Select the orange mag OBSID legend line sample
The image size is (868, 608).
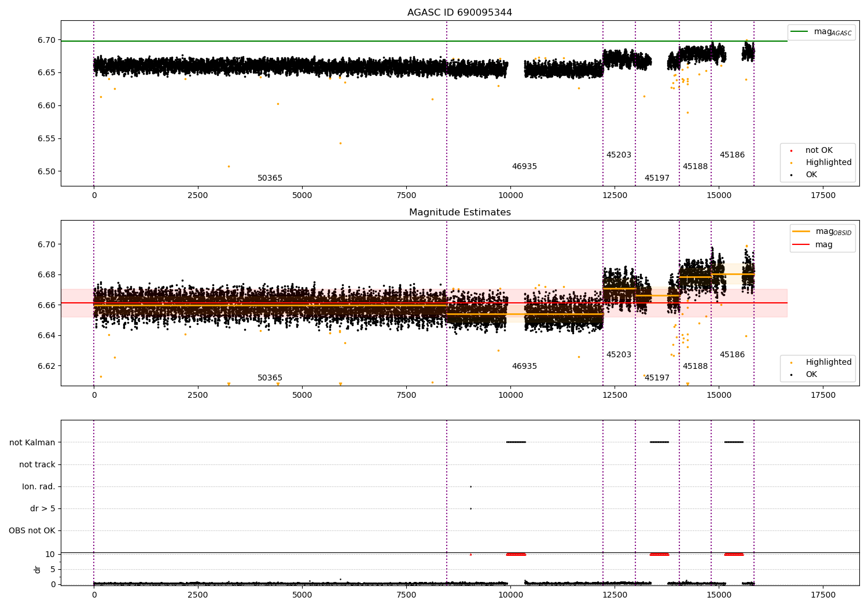tap(801, 232)
